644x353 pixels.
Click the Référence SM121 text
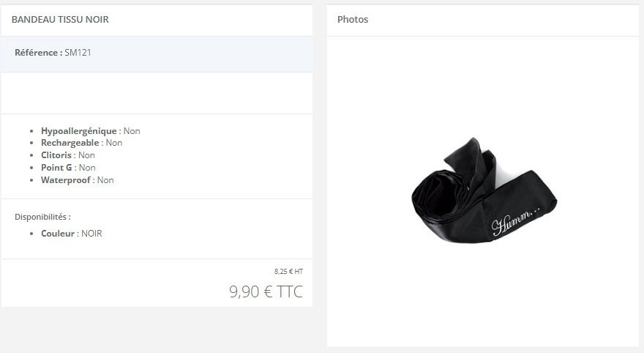53,53
